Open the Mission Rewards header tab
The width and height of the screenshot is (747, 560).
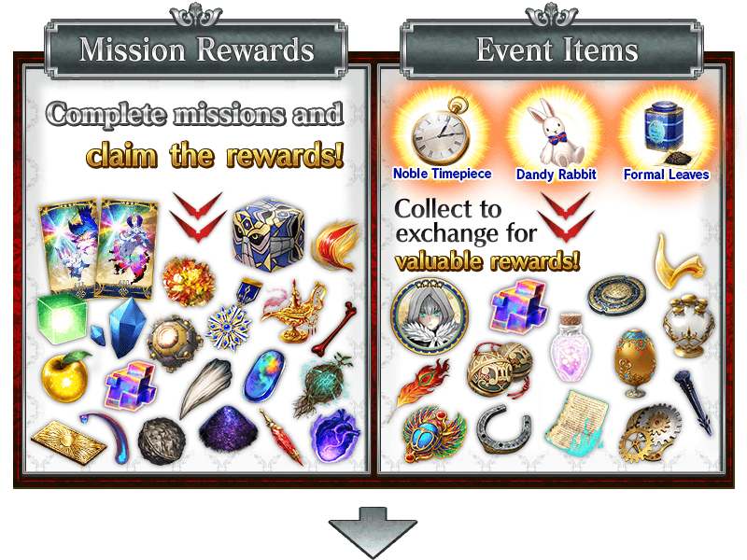click(196, 49)
